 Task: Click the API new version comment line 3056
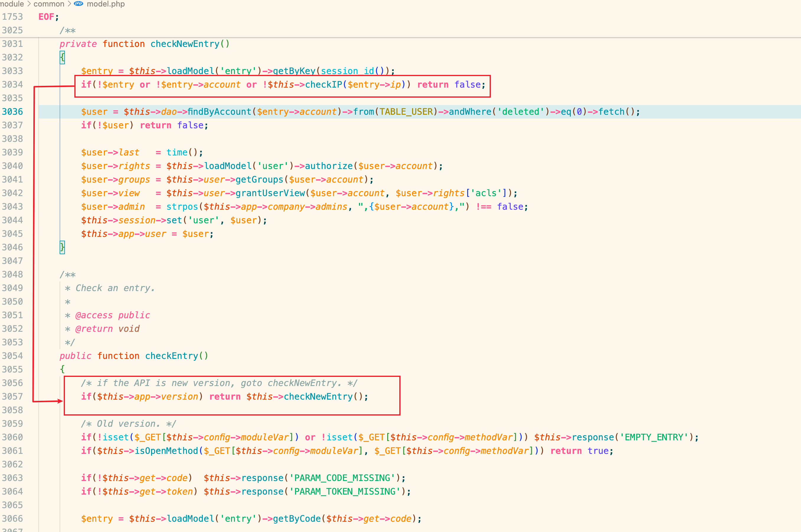click(219, 383)
